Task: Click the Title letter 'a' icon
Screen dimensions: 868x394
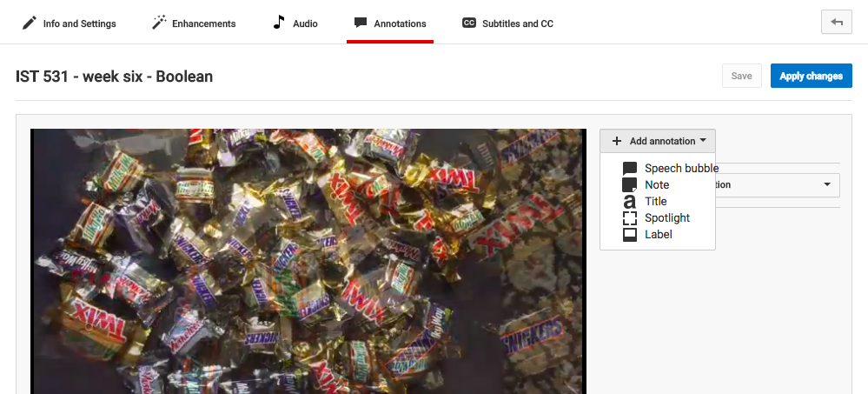Action: (629, 202)
